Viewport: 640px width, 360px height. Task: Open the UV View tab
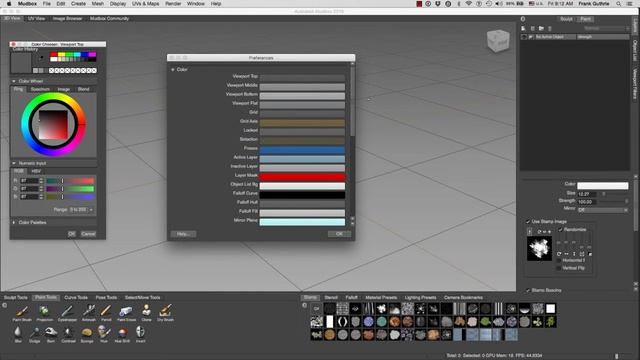[37, 19]
